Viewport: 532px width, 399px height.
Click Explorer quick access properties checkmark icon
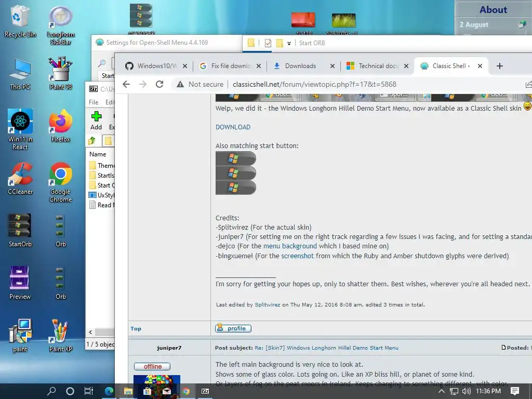coord(268,43)
